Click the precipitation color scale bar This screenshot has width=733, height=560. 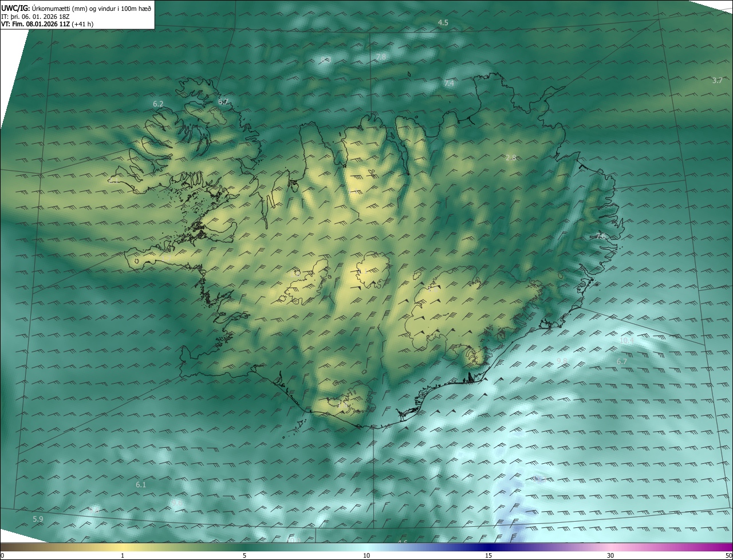[366, 547]
